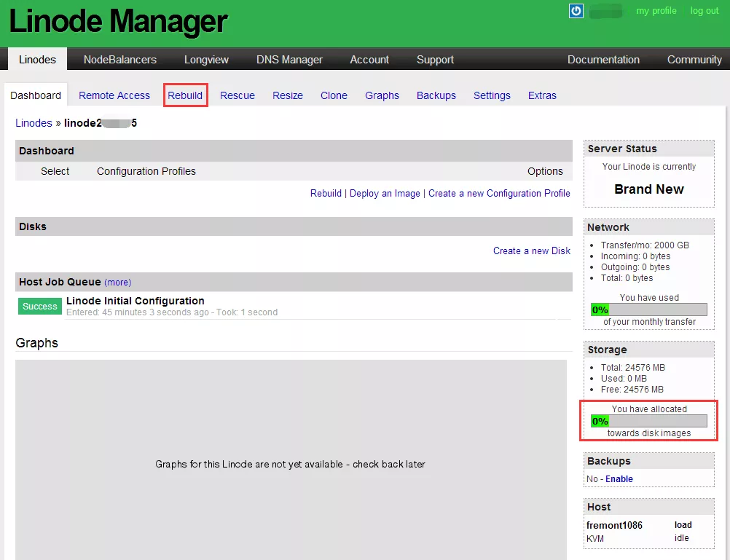
Task: Click the fremont1086 host name
Action: point(614,525)
